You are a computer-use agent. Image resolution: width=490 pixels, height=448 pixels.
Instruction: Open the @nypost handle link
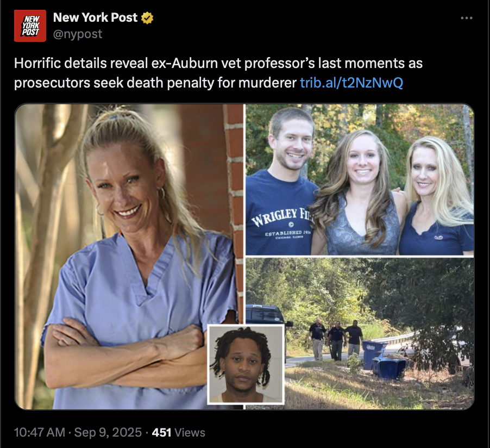tap(78, 34)
